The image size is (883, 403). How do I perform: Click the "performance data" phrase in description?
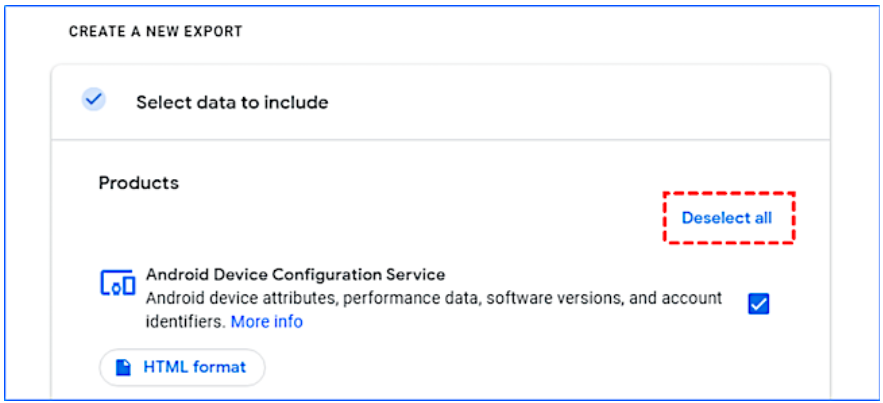tap(411, 298)
